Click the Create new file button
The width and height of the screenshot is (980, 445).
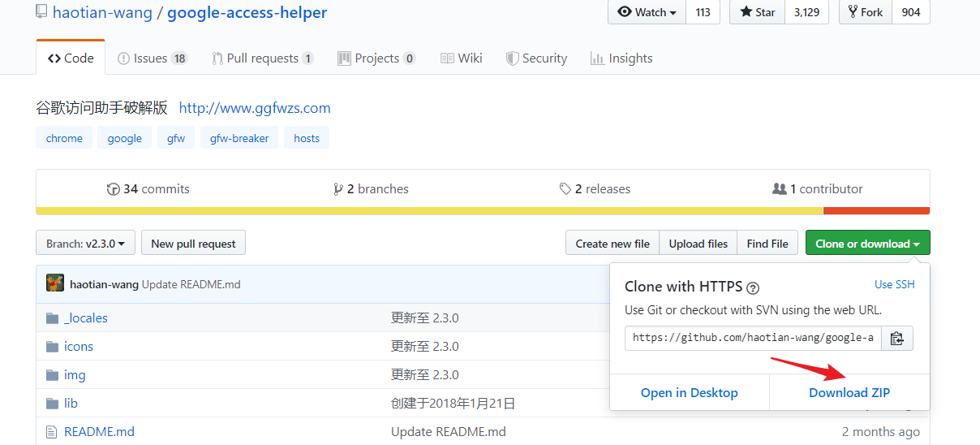click(612, 243)
